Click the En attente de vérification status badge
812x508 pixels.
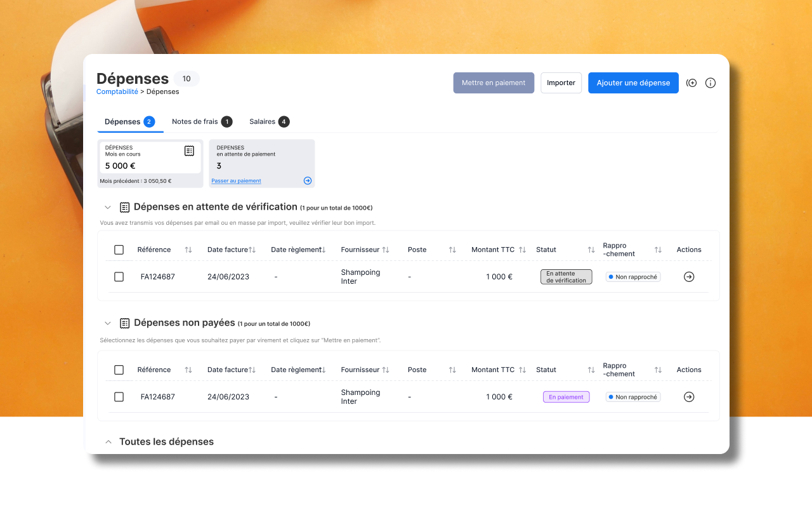tap(566, 277)
